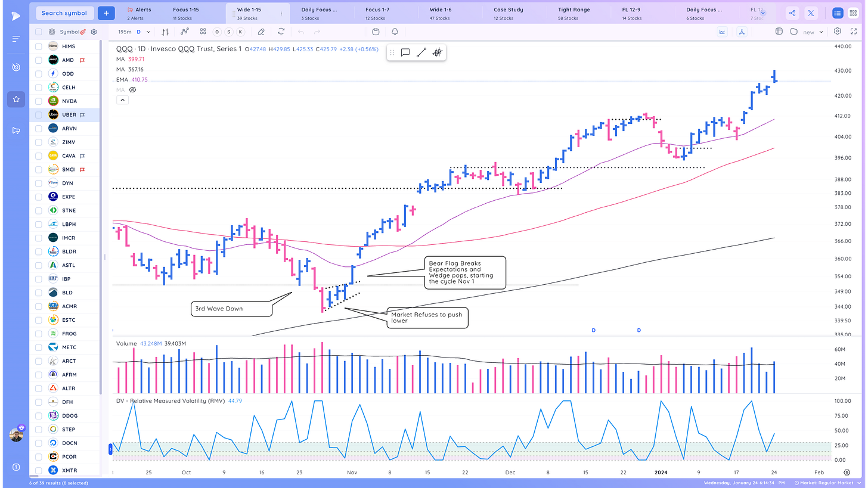Click the node-tree drawing mode icon
This screenshot has height=488, width=868.
(x=741, y=32)
